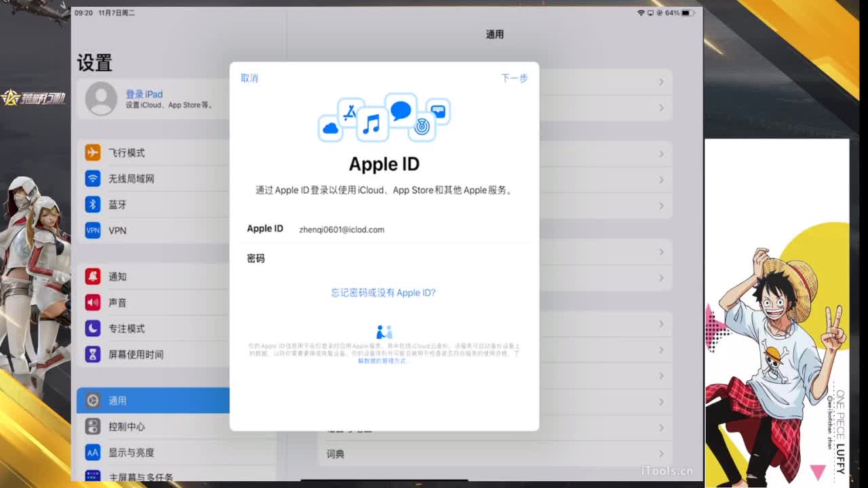This screenshot has width=868, height=488.
Task: Tap the Music note icon in dialog
Action: coord(372,124)
